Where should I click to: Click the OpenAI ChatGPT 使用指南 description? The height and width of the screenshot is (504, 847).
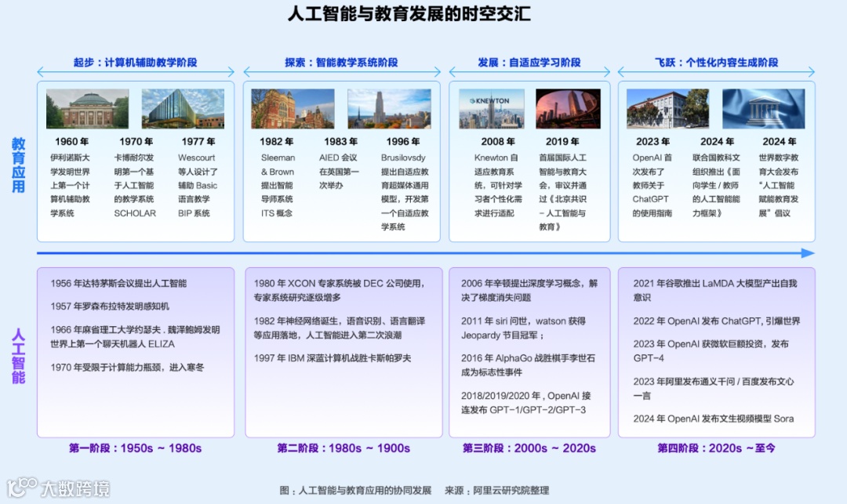(x=653, y=185)
